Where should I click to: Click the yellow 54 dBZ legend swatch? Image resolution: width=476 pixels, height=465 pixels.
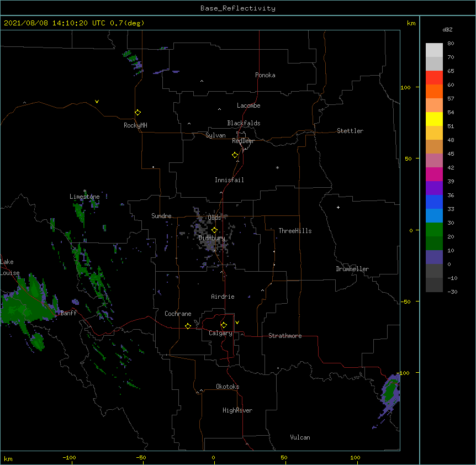[434, 119]
